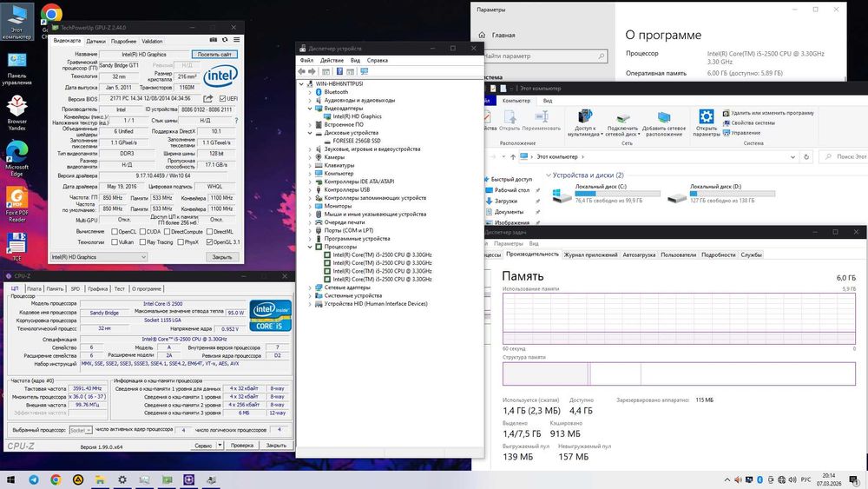Toggle the UEFI checkbox in GPU-Z
This screenshot has height=489, width=868.
click(x=222, y=98)
